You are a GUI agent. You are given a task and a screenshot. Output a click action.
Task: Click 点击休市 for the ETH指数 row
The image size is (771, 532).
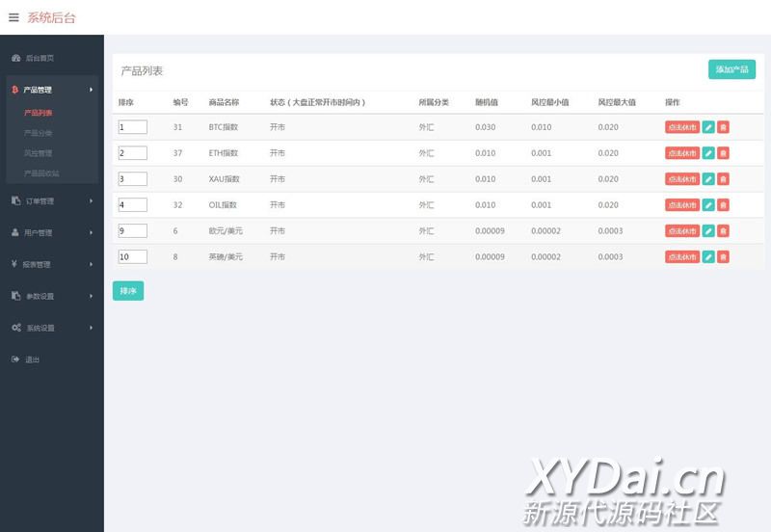[x=682, y=153]
